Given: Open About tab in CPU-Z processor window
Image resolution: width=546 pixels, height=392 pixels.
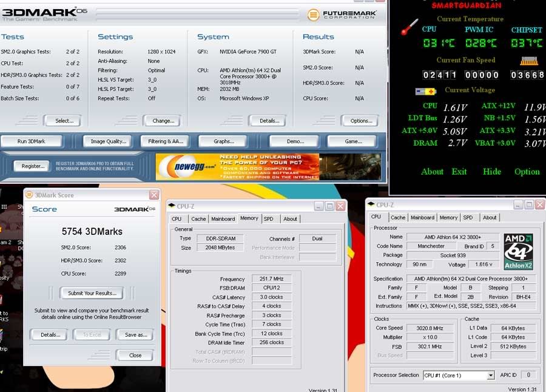Looking at the screenshot, I should point(490,217).
